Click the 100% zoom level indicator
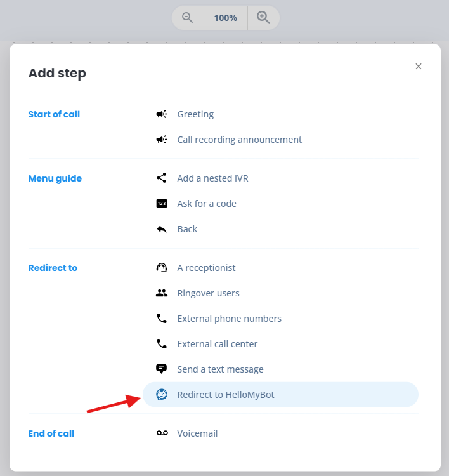 click(x=225, y=18)
